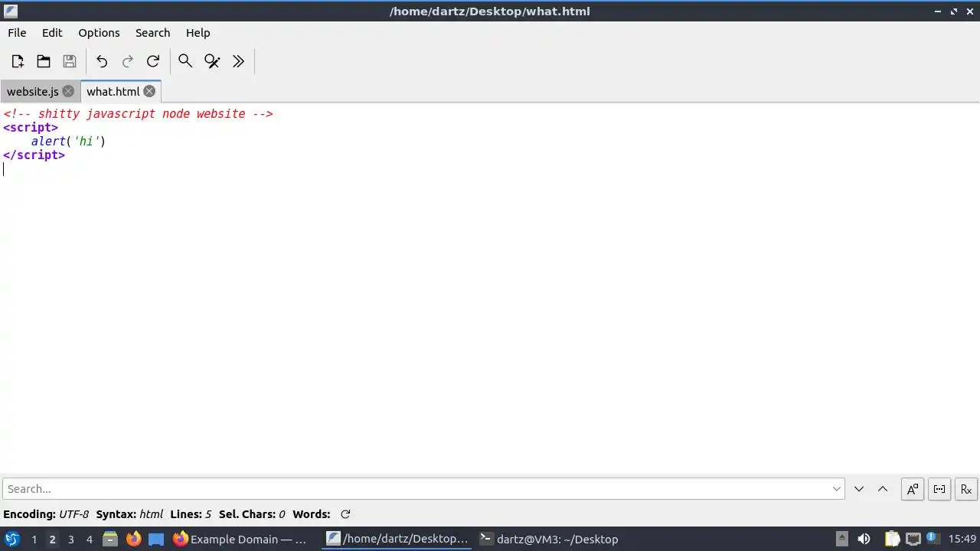Open the taskbar start menu icon

(12, 539)
